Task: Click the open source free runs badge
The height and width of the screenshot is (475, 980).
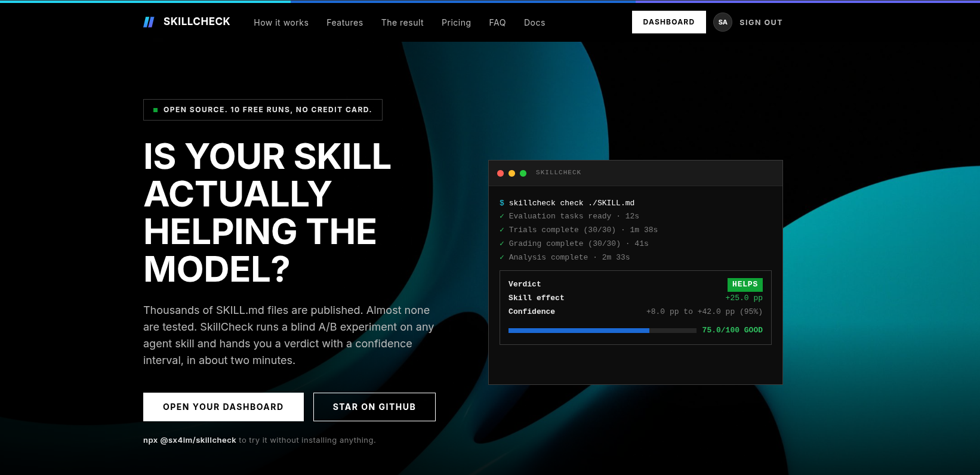Action: click(x=263, y=110)
